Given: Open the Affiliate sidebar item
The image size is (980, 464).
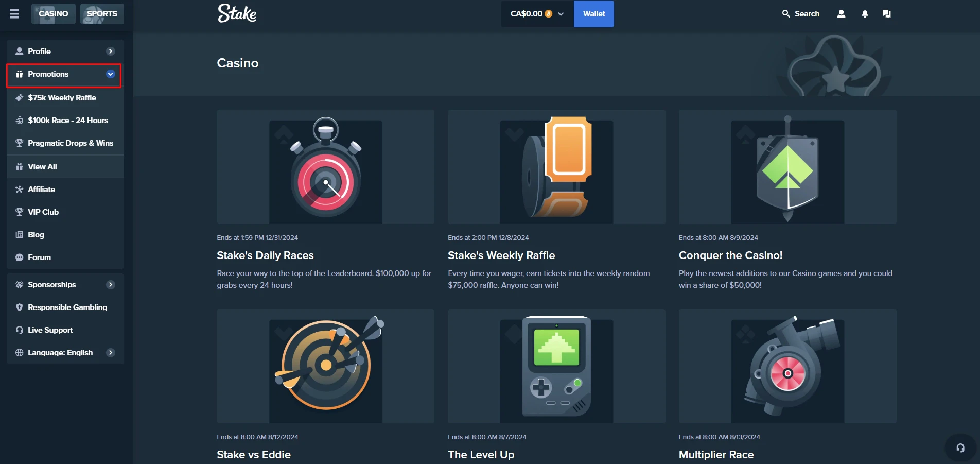Looking at the screenshot, I should pos(65,190).
